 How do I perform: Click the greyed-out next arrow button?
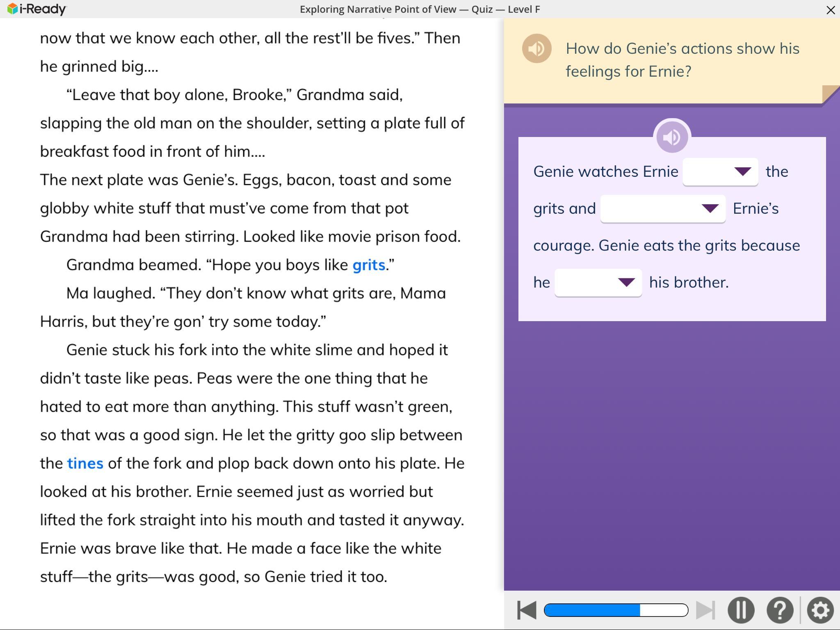[705, 610]
